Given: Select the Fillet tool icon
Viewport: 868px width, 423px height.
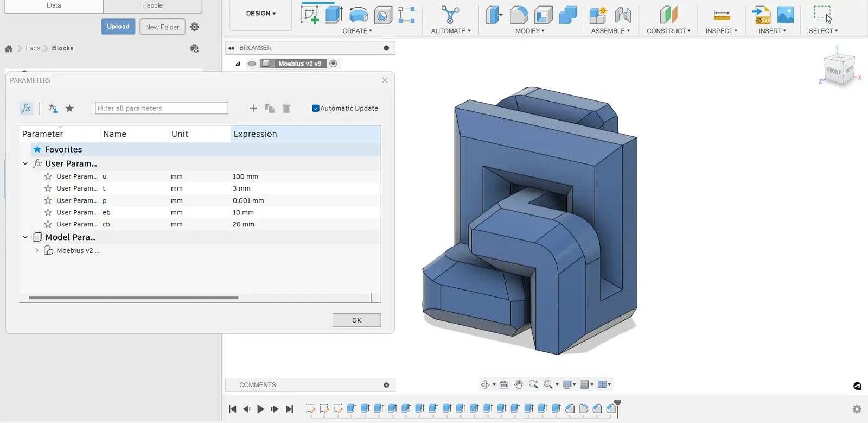Looking at the screenshot, I should 519,15.
